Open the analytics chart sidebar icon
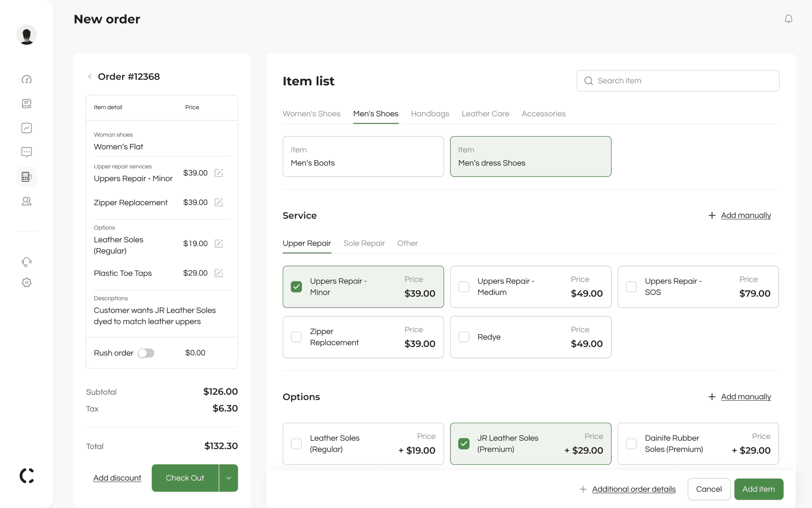812x508 pixels. (x=27, y=128)
